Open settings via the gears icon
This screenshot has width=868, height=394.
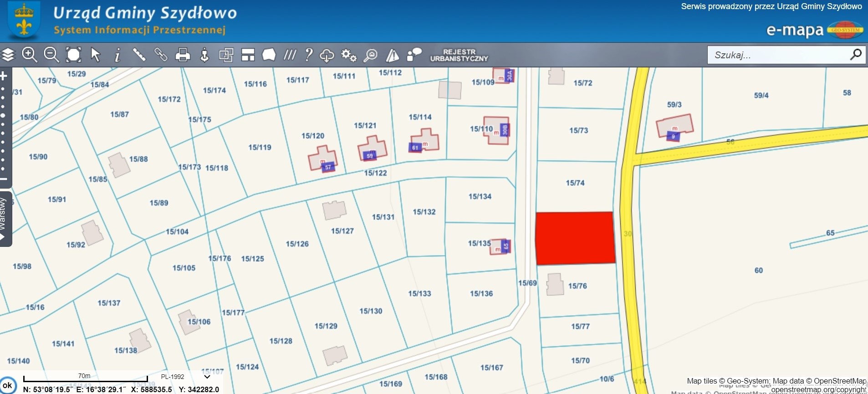(x=349, y=55)
